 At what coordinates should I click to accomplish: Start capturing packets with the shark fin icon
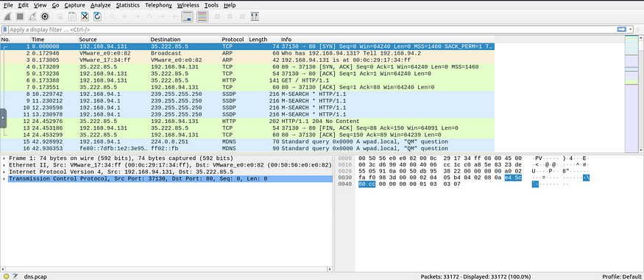coord(7,17)
